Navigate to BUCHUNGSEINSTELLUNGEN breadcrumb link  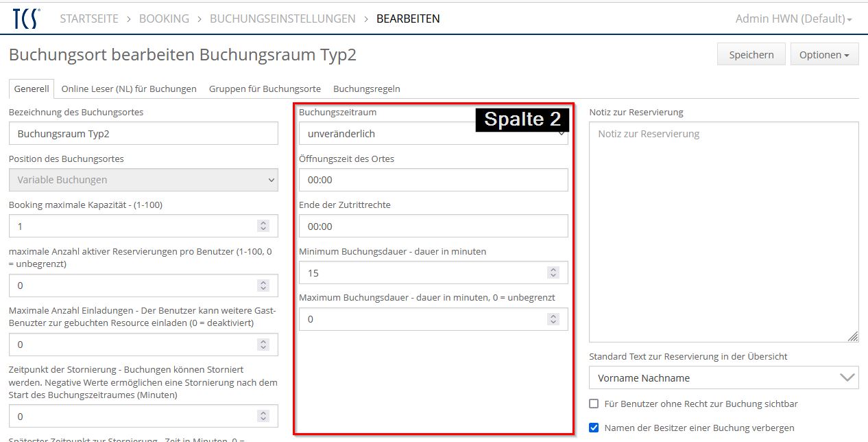click(x=282, y=19)
